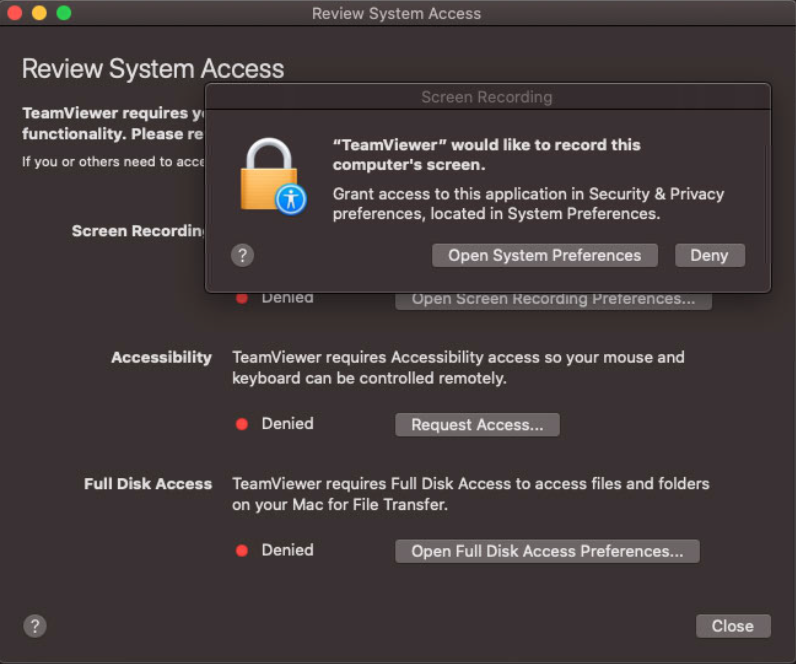796x664 pixels.
Task: Open Full Disk Access Preferences
Action: (547, 551)
